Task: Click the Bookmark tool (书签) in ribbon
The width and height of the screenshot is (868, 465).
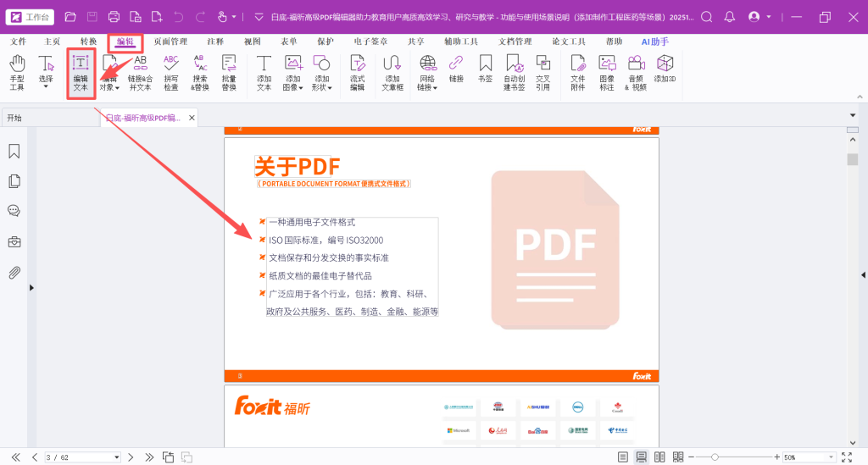Action: click(x=486, y=69)
